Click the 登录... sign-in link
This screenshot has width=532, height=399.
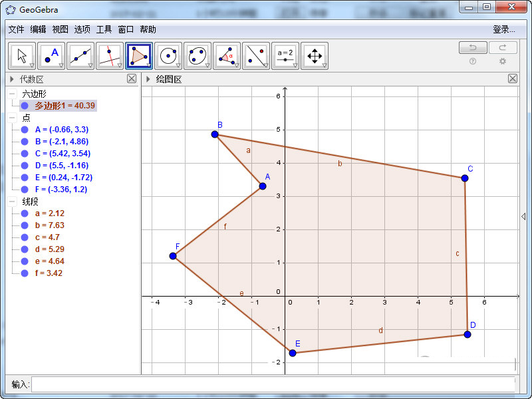[503, 29]
